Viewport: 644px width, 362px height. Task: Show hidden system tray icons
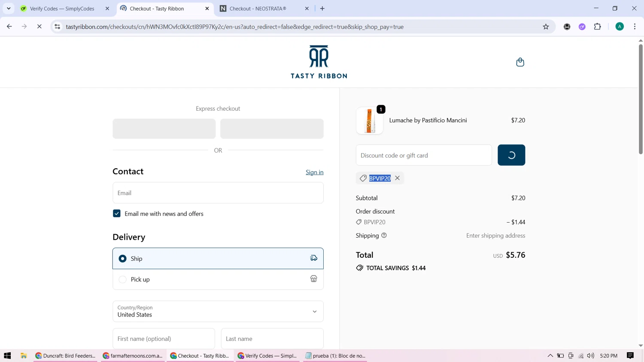point(550,356)
